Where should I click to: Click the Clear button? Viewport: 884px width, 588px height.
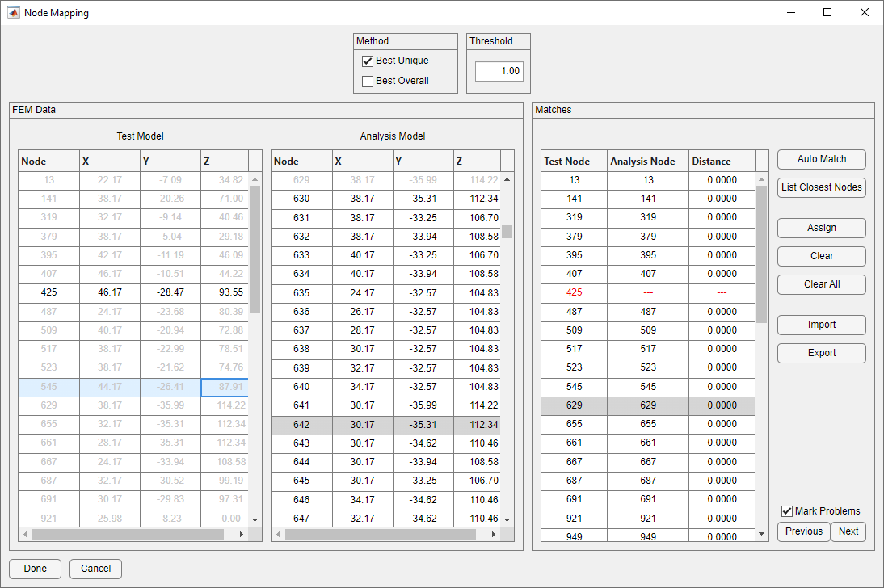tap(822, 257)
